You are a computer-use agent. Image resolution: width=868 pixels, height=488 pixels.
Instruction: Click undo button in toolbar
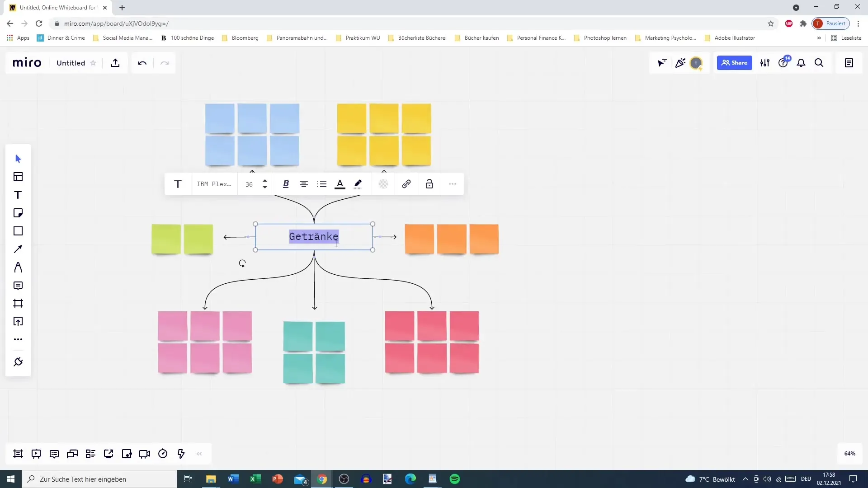coord(142,62)
